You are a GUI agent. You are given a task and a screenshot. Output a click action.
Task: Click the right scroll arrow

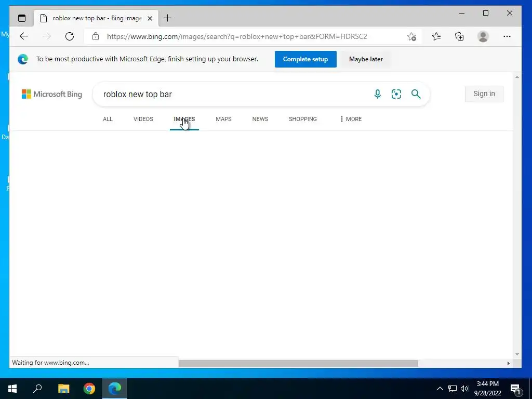508,363
